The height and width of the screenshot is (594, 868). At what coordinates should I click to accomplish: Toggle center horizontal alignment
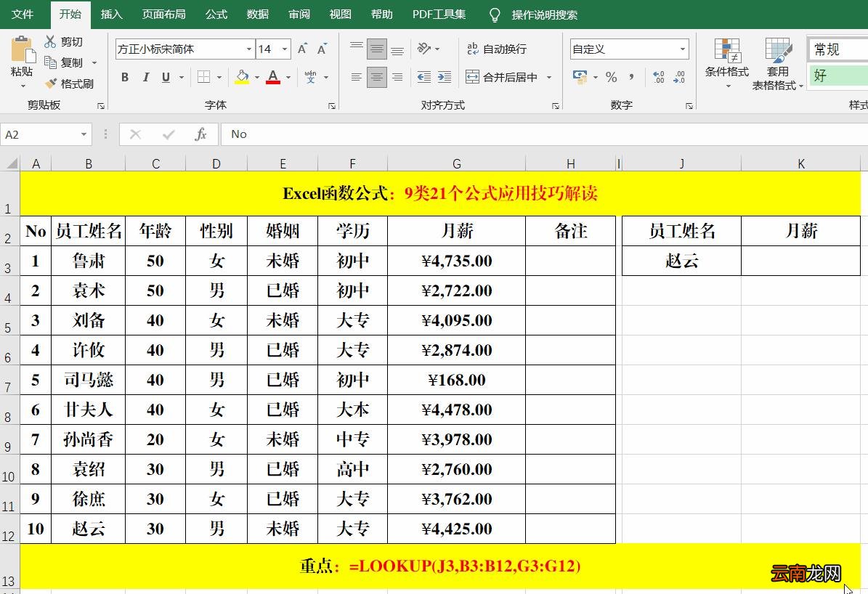[377, 77]
